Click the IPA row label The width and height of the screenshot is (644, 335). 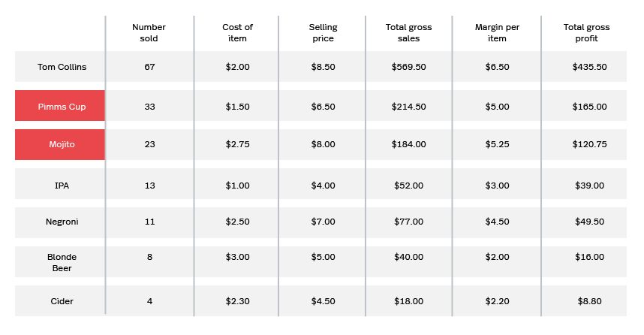[x=62, y=186]
